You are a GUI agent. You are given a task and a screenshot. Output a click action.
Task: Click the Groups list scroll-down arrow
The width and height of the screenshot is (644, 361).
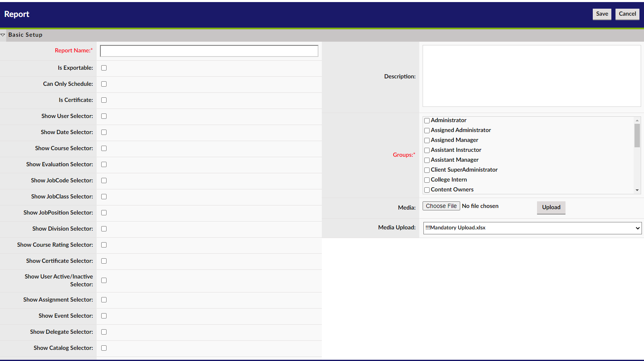tap(637, 190)
